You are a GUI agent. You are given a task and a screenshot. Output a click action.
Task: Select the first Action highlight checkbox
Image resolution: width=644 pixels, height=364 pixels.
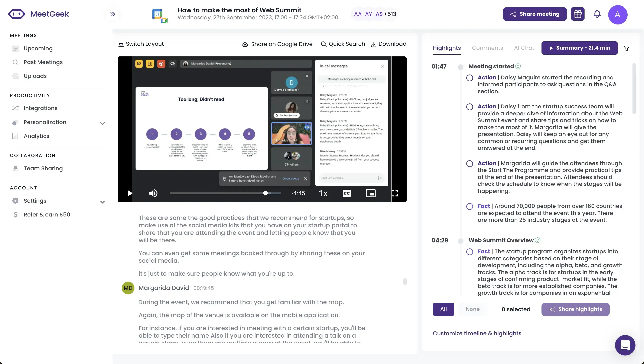point(469,78)
